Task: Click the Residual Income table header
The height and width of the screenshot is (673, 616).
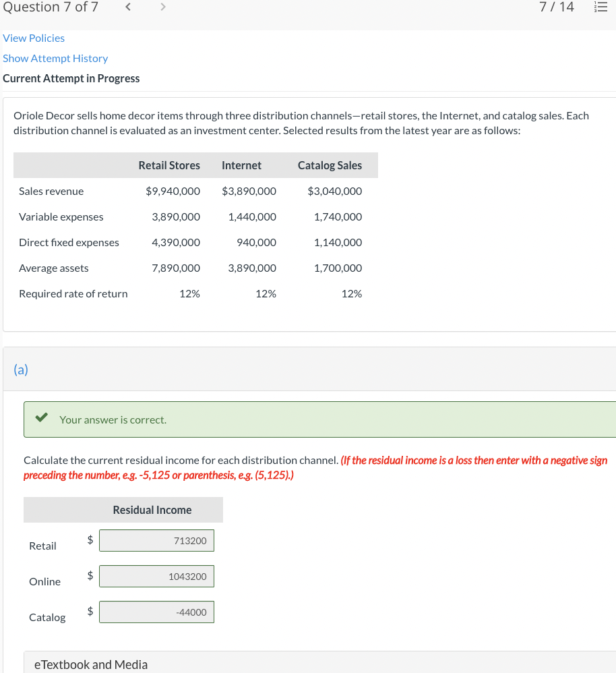Action: (152, 510)
